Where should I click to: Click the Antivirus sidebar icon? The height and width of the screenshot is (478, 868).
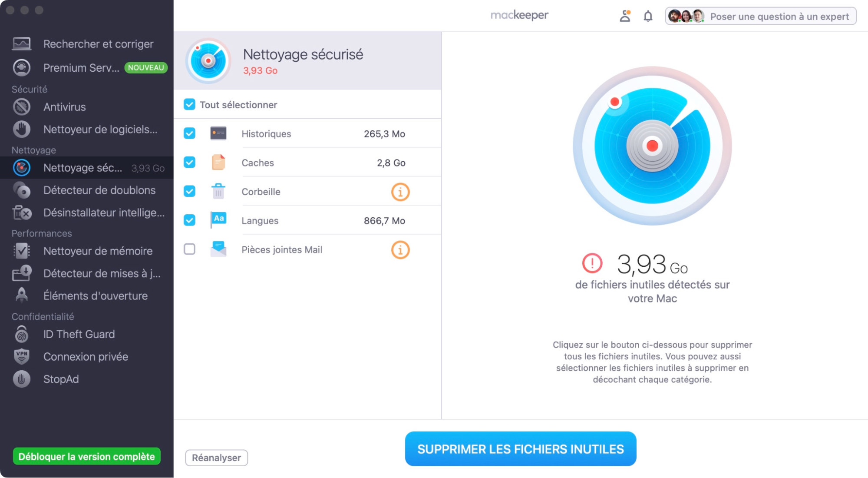21,107
